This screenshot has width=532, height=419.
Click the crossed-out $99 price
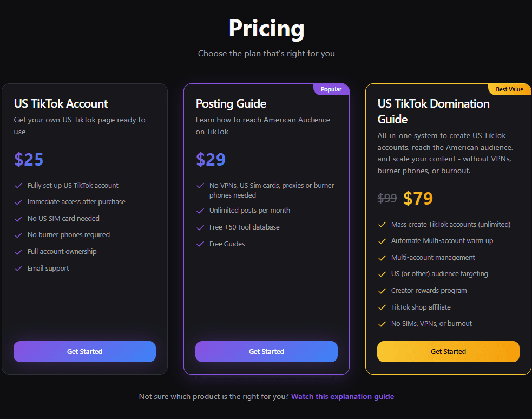point(387,199)
